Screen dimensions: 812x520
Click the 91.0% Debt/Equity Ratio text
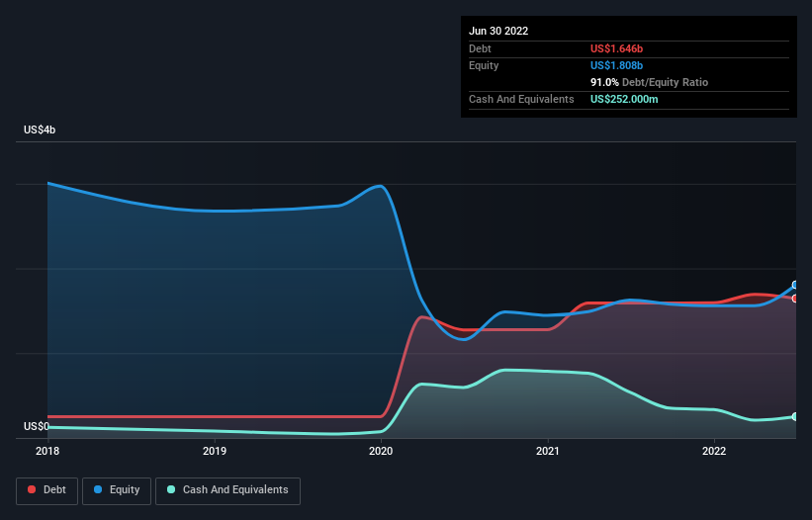coord(649,82)
